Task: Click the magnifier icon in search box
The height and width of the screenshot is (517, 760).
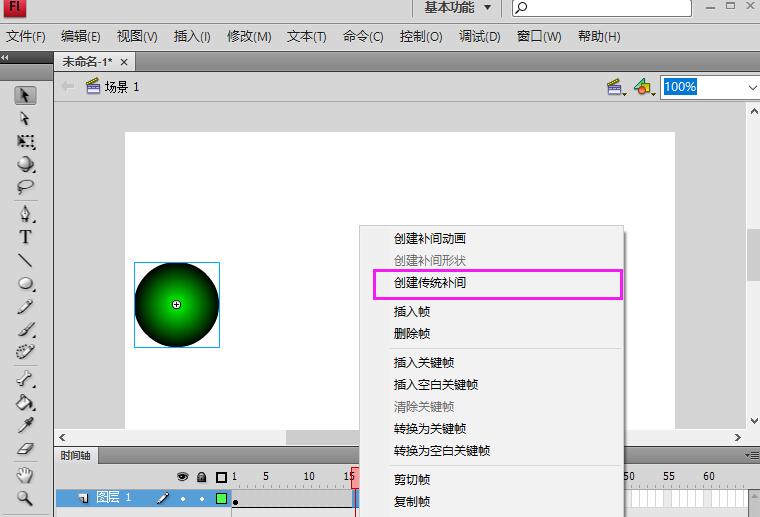Action: click(521, 7)
